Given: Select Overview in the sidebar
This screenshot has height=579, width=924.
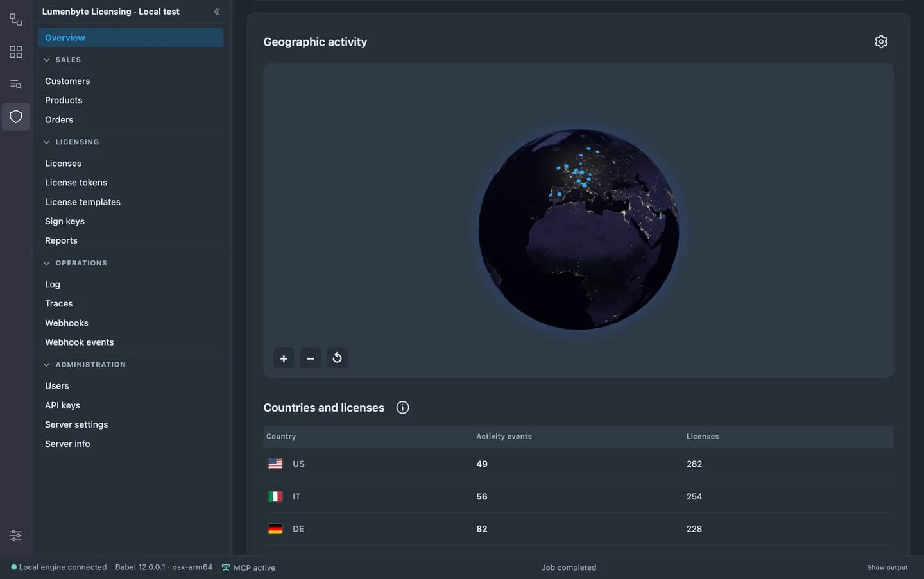Looking at the screenshot, I should click(x=131, y=37).
